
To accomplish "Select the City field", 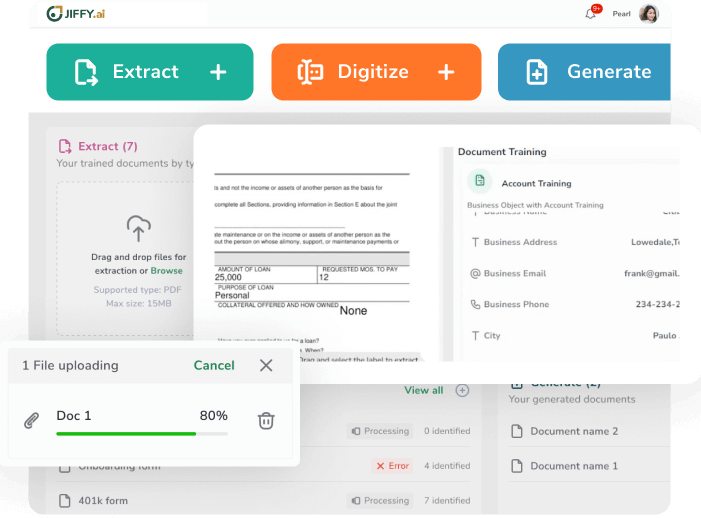I will [x=574, y=336].
